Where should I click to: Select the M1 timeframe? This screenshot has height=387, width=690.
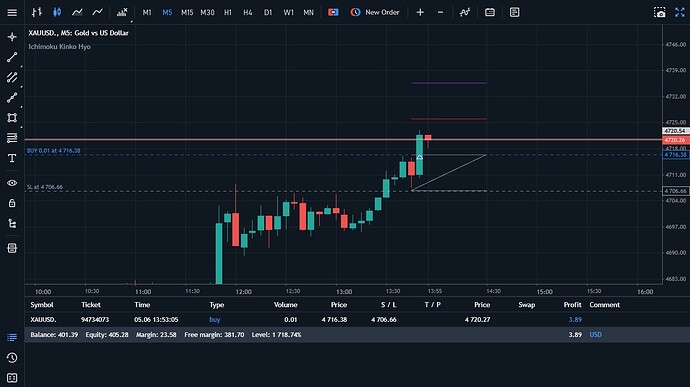point(147,12)
